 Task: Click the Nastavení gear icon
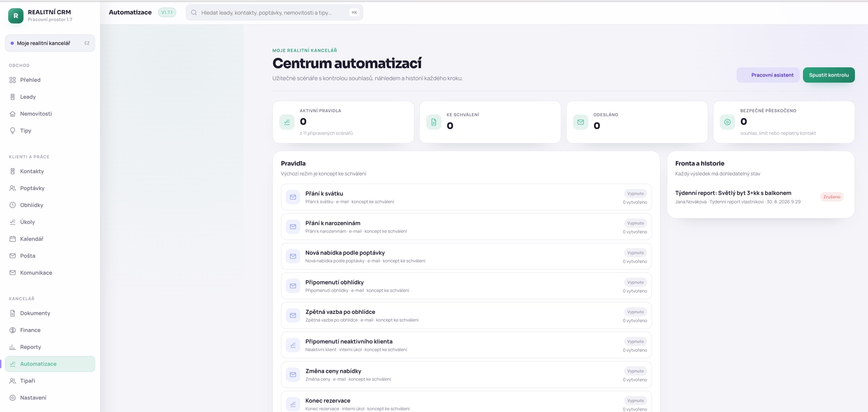13,398
